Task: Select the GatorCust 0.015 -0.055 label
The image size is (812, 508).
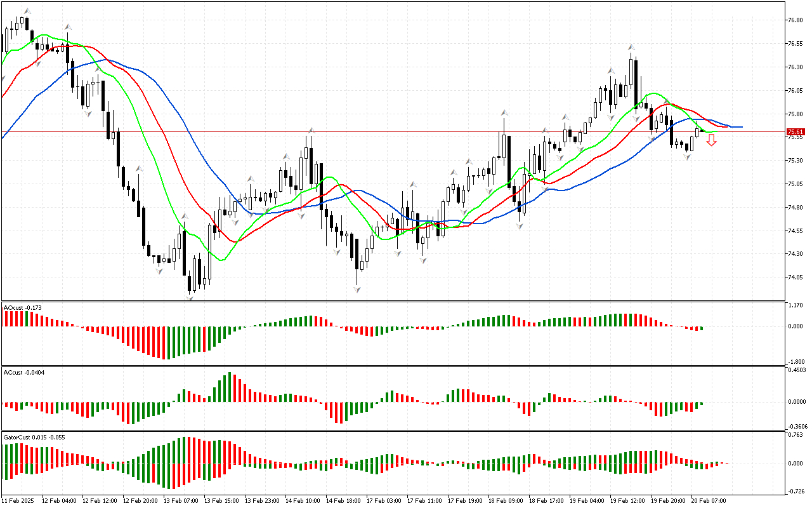Action: tap(34, 437)
